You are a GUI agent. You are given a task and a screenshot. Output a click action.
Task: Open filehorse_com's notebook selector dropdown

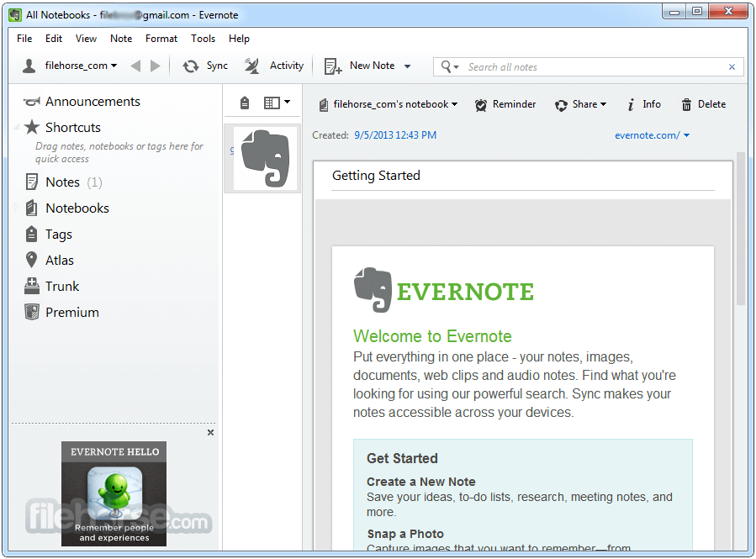tap(455, 104)
